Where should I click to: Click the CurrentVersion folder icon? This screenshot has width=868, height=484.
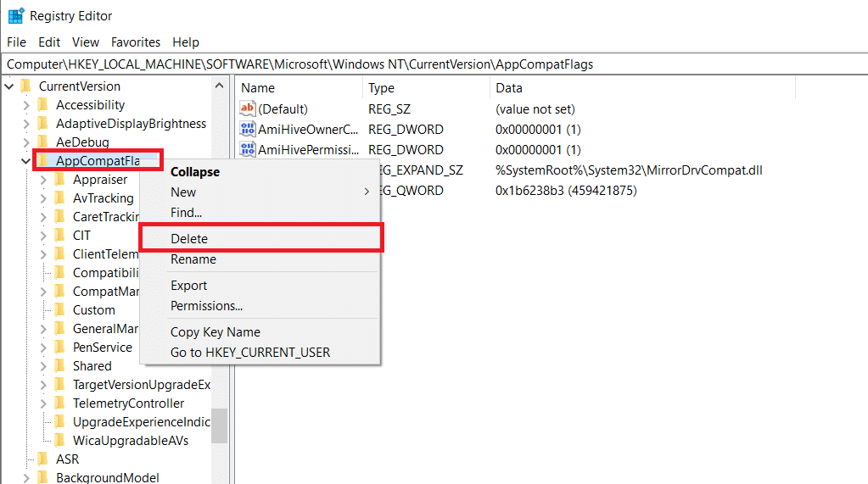[25, 86]
